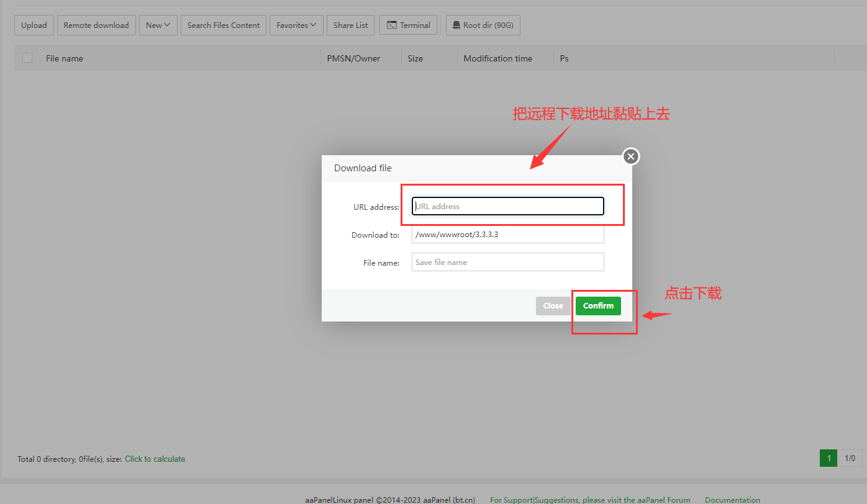867x504 pixels.
Task: Open Remote download option
Action: 96,25
